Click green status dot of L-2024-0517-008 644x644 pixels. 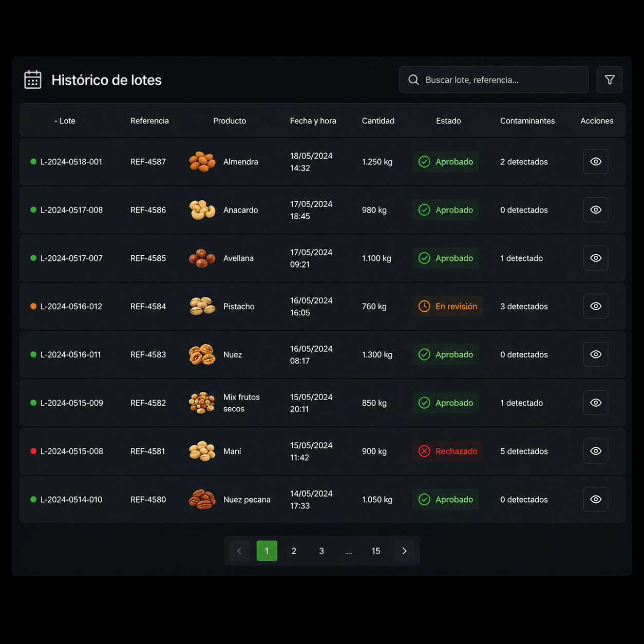33,210
